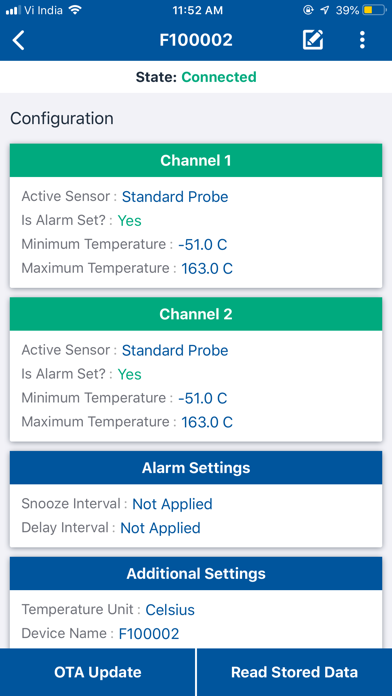Tap Channel 2 Is Alarm Set Yes value
The image size is (392, 696).
click(x=130, y=374)
